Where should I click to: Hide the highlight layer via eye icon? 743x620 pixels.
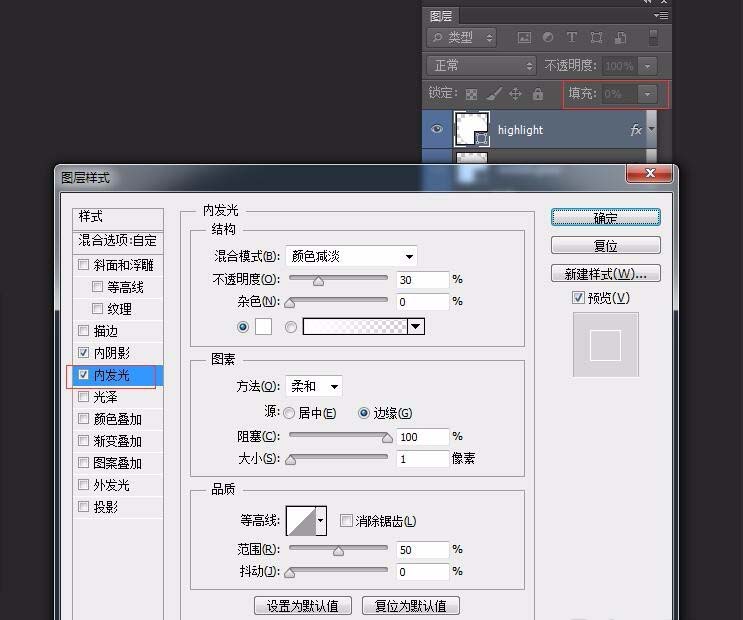(x=436, y=130)
